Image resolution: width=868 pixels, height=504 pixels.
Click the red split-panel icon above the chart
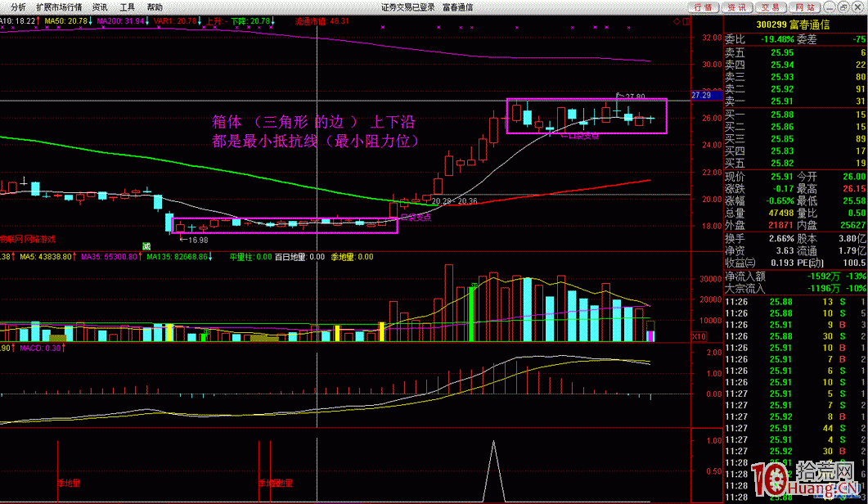pos(686,21)
